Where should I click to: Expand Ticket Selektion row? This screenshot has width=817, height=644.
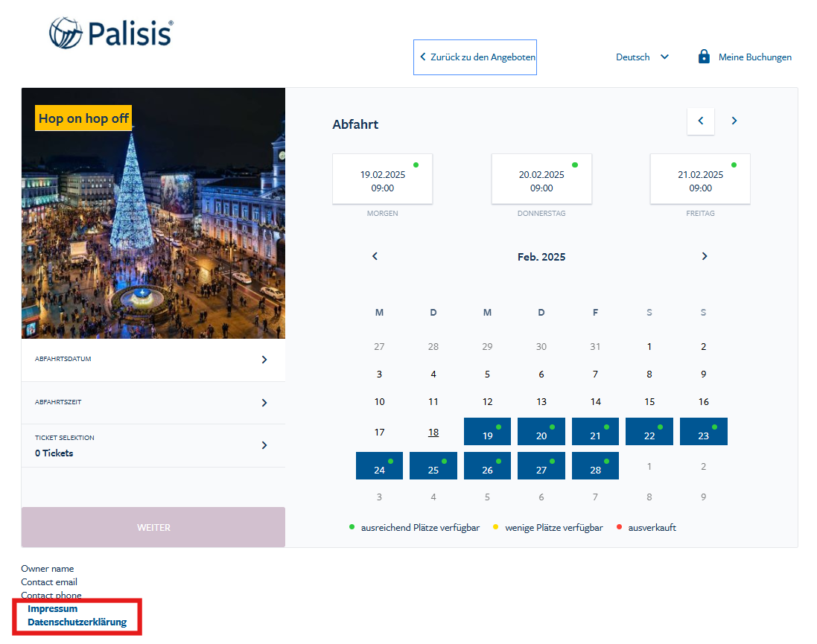[153, 445]
